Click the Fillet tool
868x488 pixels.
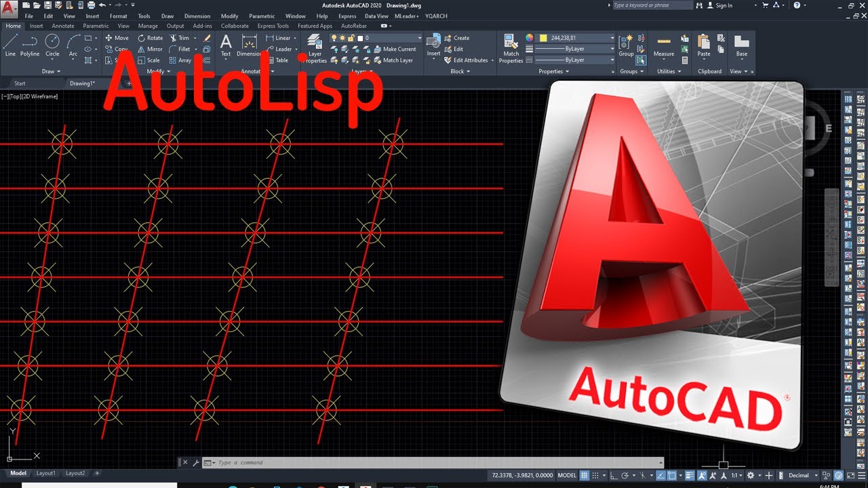click(x=180, y=49)
